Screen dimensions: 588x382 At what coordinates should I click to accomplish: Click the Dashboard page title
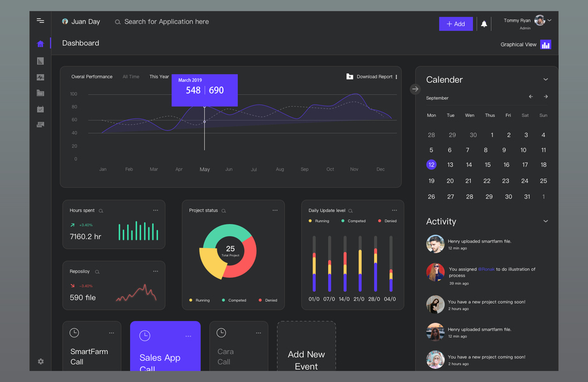(x=81, y=43)
